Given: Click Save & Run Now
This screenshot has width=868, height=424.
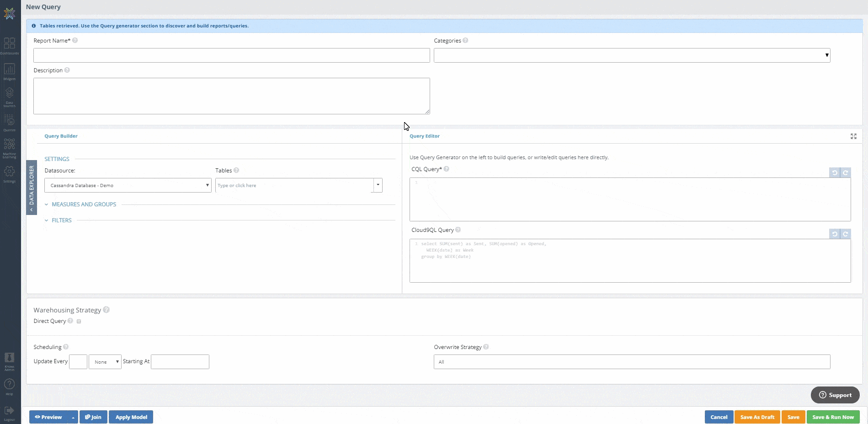Looking at the screenshot, I should click(833, 417).
